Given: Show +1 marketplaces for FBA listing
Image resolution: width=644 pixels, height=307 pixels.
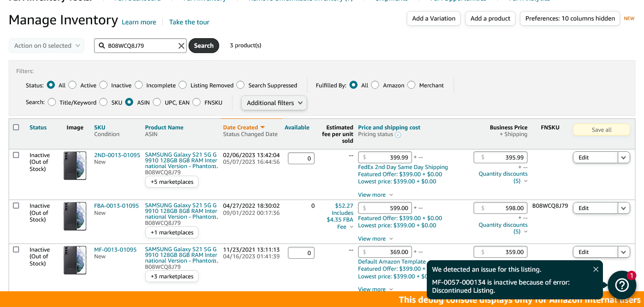Looking at the screenshot, I should point(172,233).
